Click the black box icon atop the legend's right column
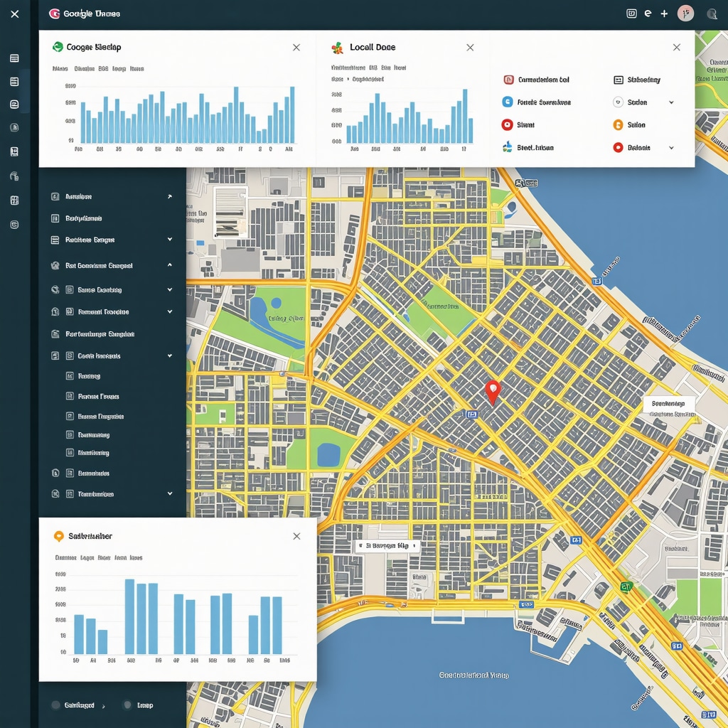Screen dimensions: 728x728 tap(618, 80)
